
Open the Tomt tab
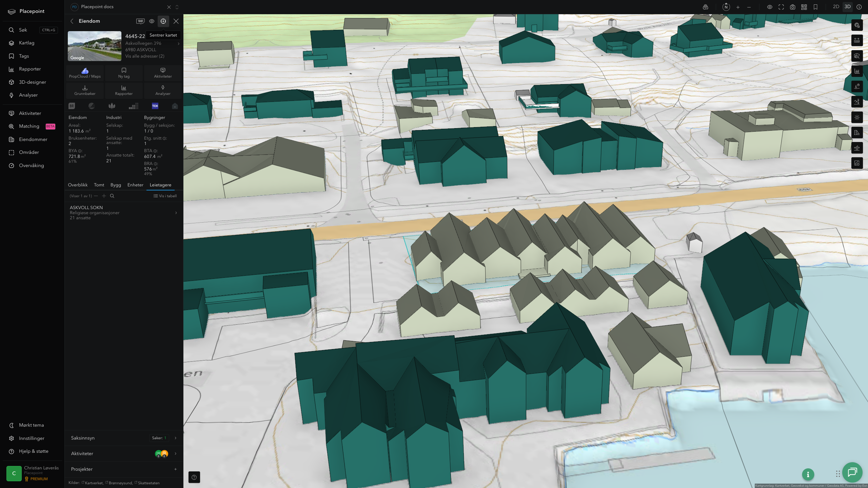pyautogui.click(x=99, y=185)
